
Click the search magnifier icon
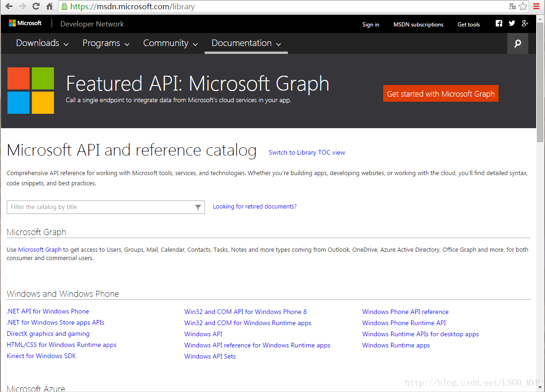(x=518, y=43)
